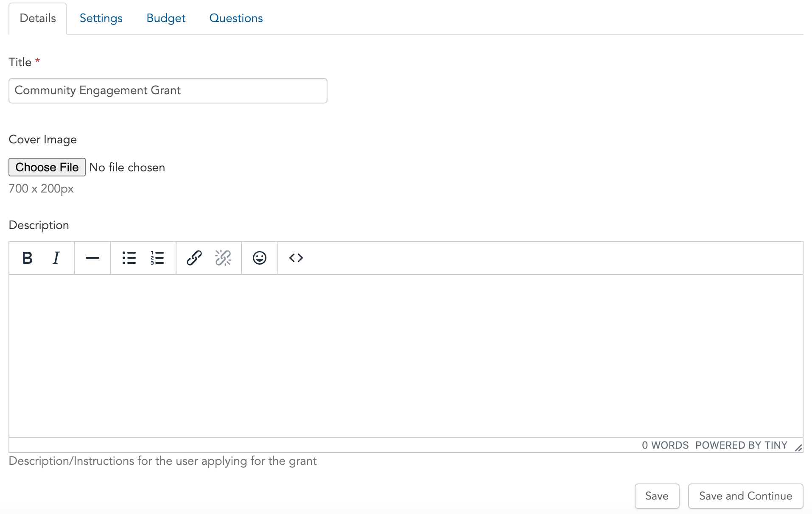Toggle bold formatting in the description editor
The image size is (812, 514).
(28, 258)
